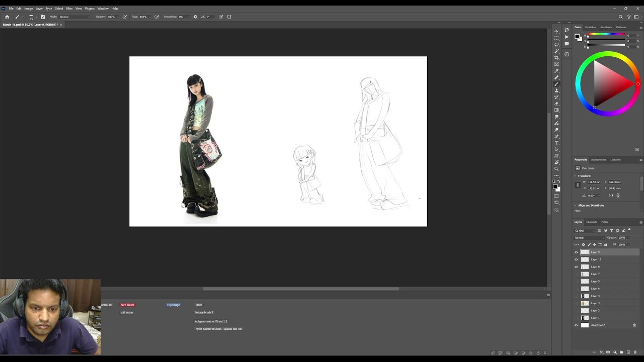Add layer style fx button

point(601,352)
